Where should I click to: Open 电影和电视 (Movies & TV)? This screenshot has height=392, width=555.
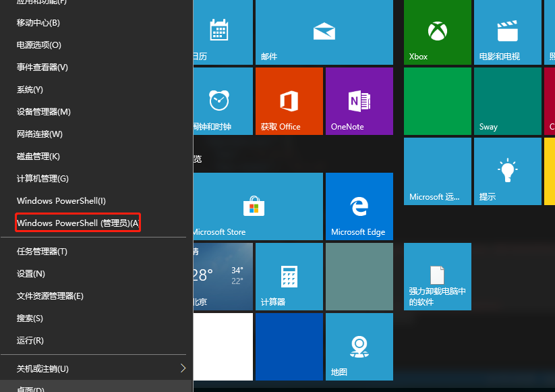pos(507,30)
